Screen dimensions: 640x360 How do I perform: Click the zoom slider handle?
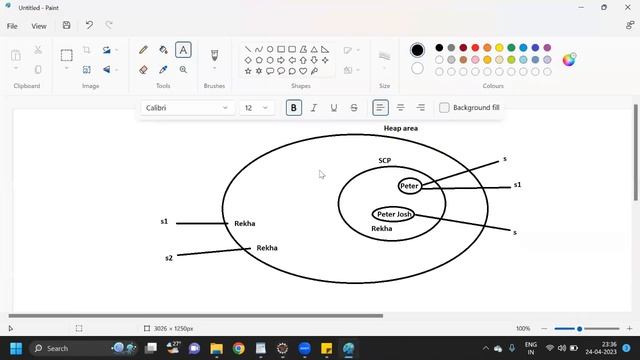pos(579,329)
